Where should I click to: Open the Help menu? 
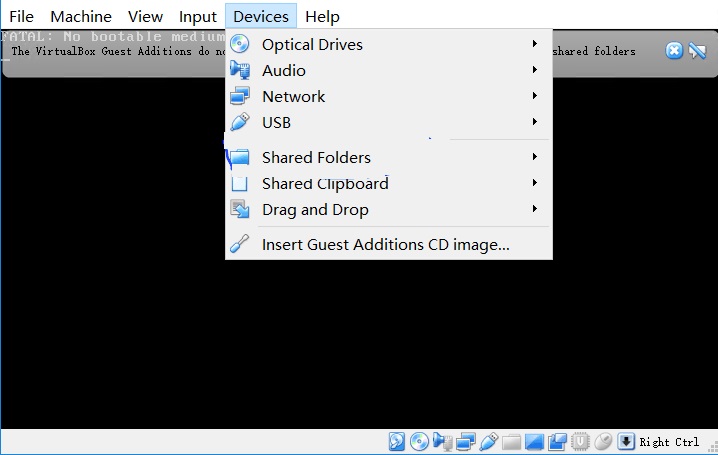tap(322, 16)
